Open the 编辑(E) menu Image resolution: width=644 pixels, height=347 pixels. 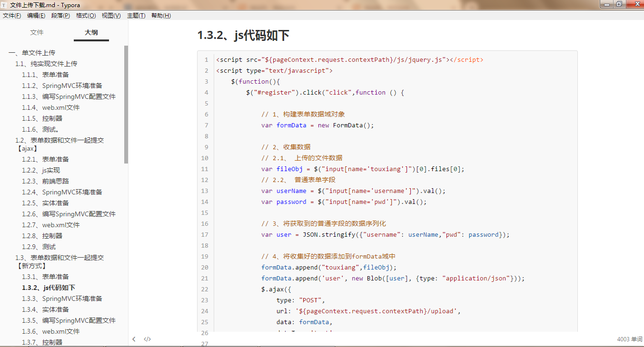(x=36, y=16)
